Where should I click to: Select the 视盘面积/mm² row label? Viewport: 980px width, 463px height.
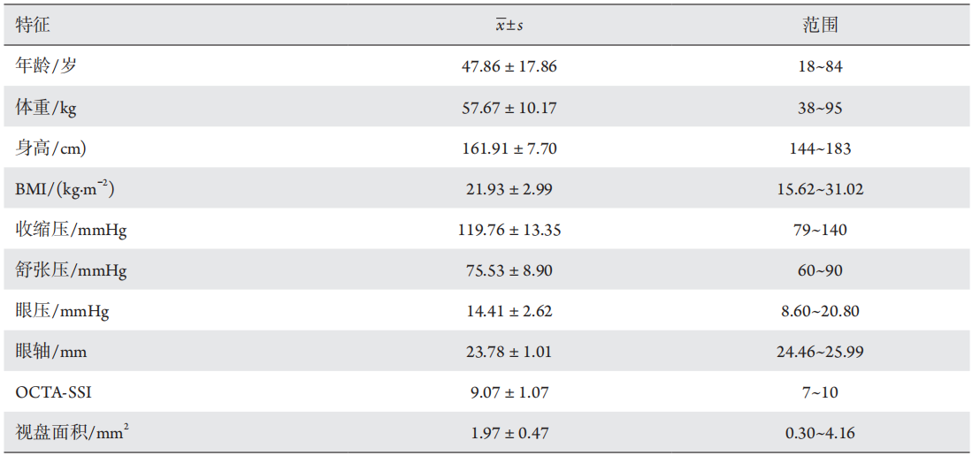click(74, 432)
